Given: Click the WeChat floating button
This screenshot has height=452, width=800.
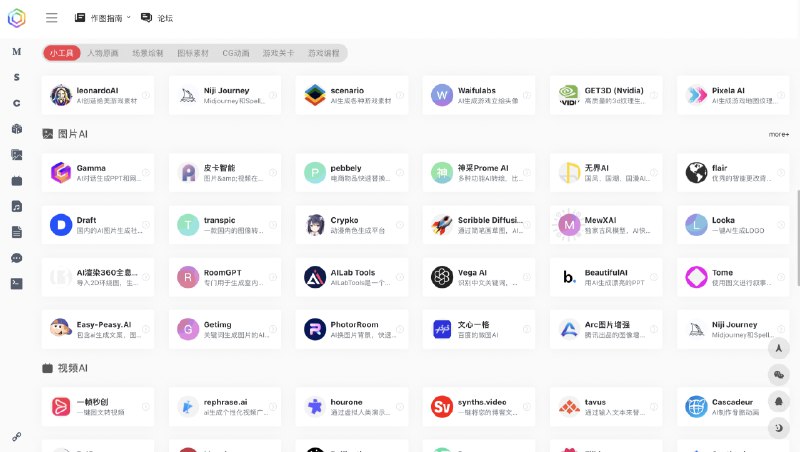Looking at the screenshot, I should (x=779, y=375).
